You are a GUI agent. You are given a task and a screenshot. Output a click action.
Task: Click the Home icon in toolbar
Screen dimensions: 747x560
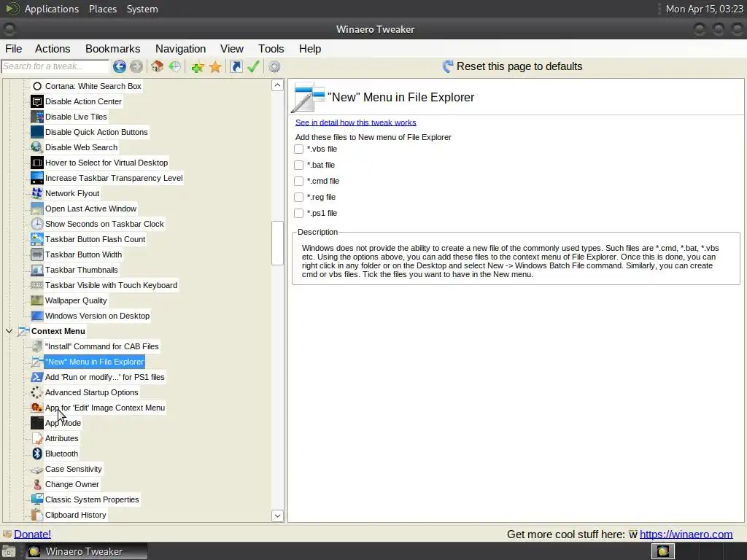[x=158, y=66]
